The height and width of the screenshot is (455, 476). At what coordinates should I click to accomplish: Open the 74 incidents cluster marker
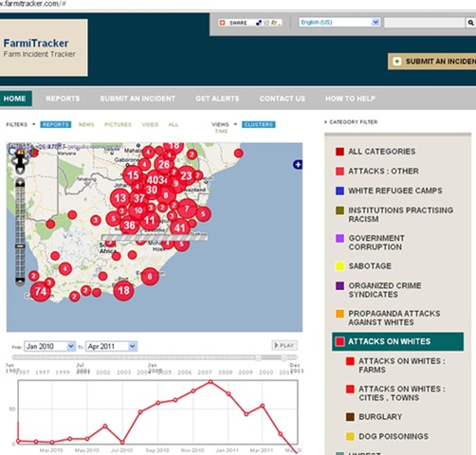[41, 291]
